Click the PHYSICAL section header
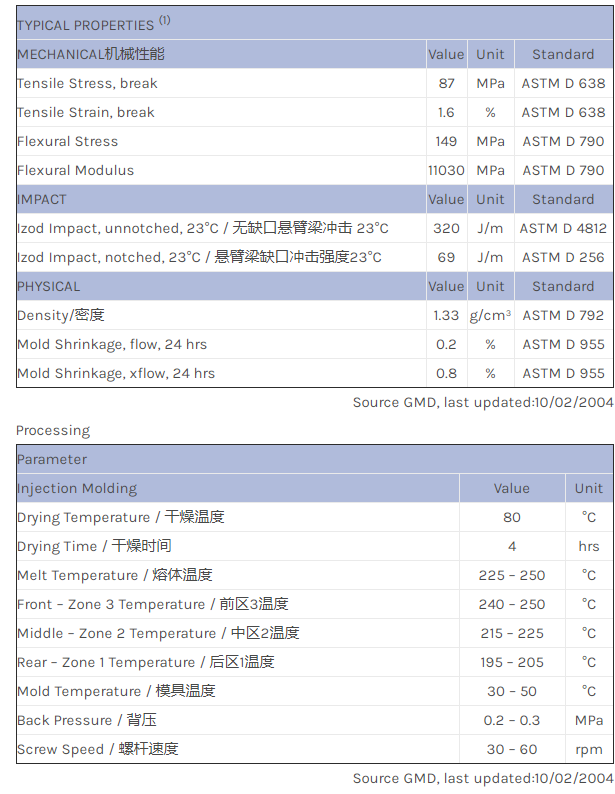The width and height of the screenshot is (615, 794). pos(49,286)
